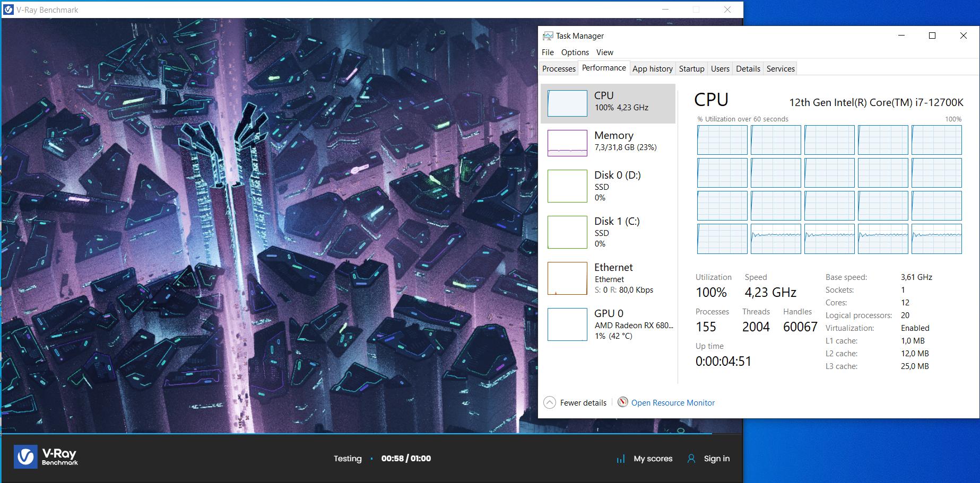
Task: Select the Ethernet S: 0 R: 80,0 Kbps entry
Action: pyautogui.click(x=608, y=278)
